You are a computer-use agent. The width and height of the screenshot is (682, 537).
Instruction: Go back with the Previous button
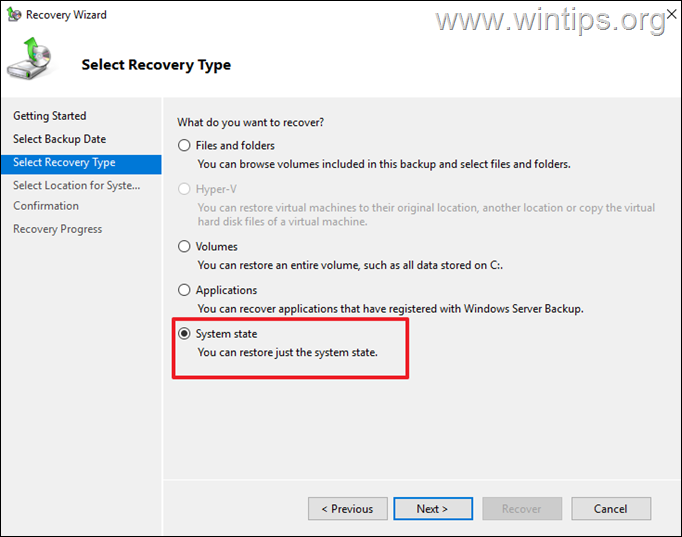347,509
